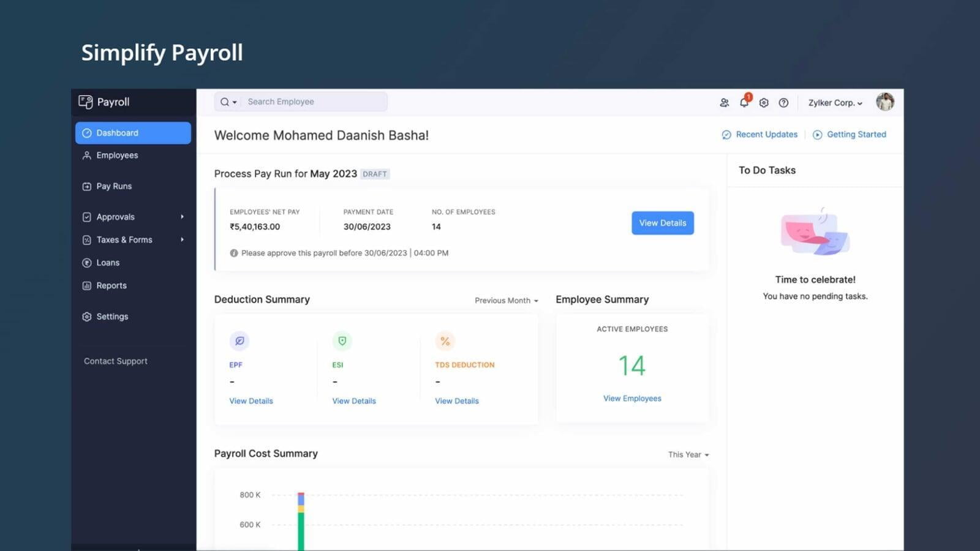This screenshot has height=551, width=980.
Task: Open the Previous Month dropdown
Action: pyautogui.click(x=507, y=301)
